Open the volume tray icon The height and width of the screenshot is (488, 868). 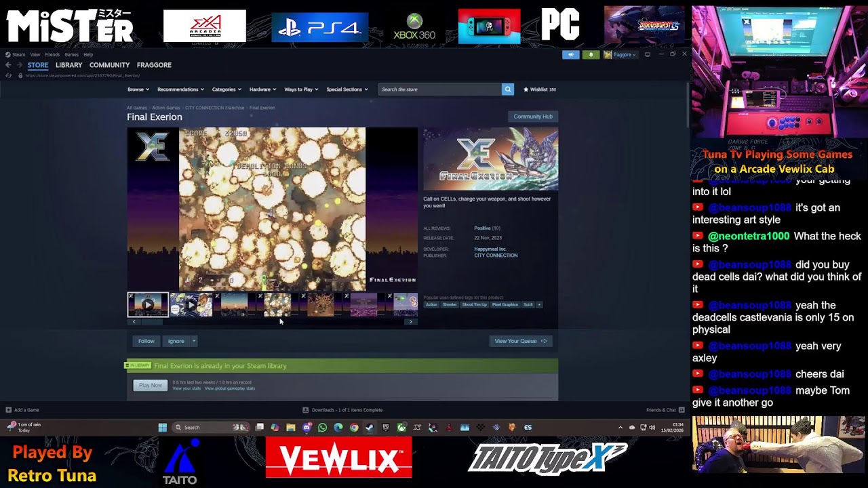652,428
